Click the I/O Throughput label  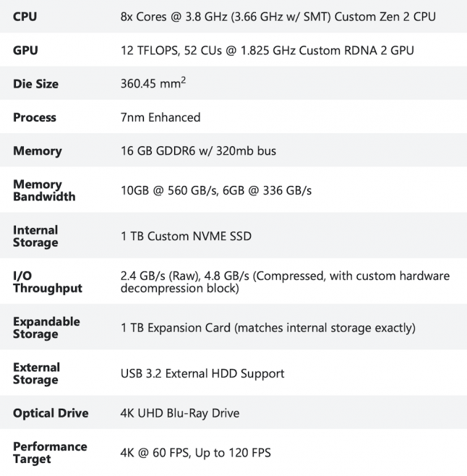48,282
